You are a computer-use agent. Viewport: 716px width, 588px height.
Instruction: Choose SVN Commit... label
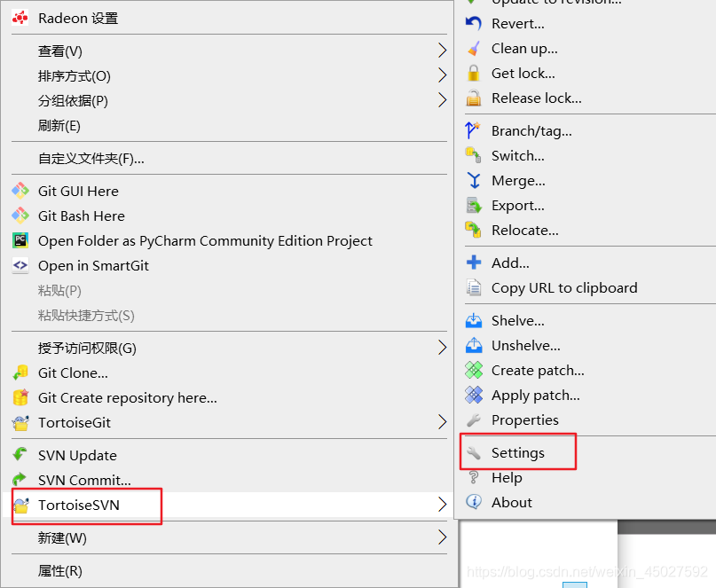coord(84,481)
